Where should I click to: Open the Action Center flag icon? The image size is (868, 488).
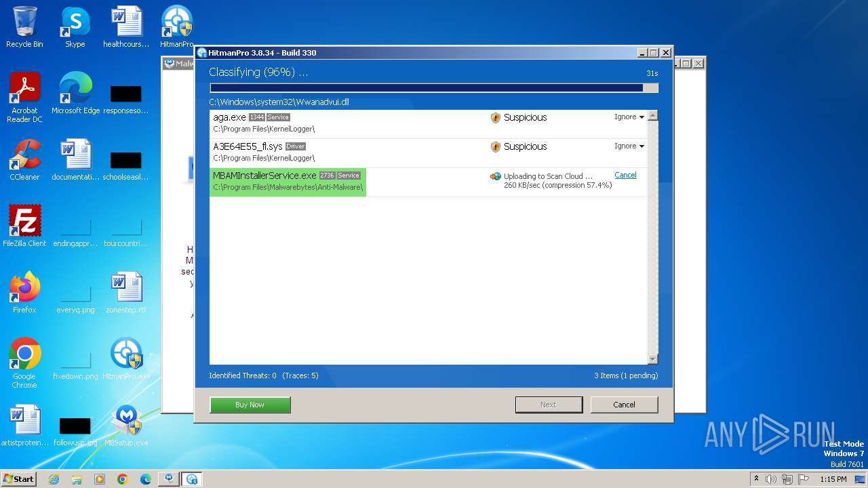[804, 479]
